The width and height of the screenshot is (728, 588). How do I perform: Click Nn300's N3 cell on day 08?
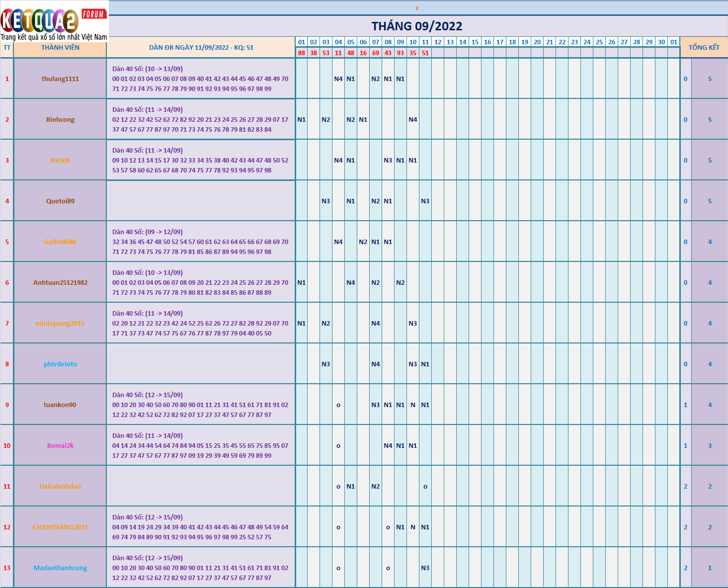click(388, 160)
